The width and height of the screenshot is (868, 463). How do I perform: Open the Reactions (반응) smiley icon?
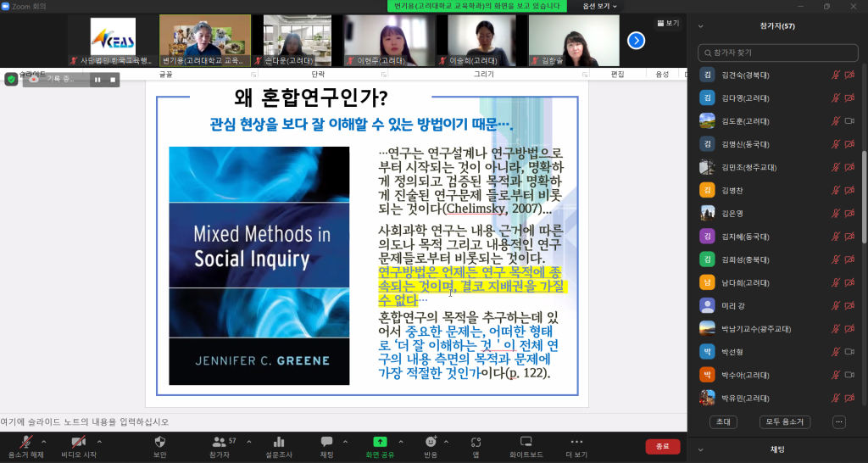tap(431, 442)
